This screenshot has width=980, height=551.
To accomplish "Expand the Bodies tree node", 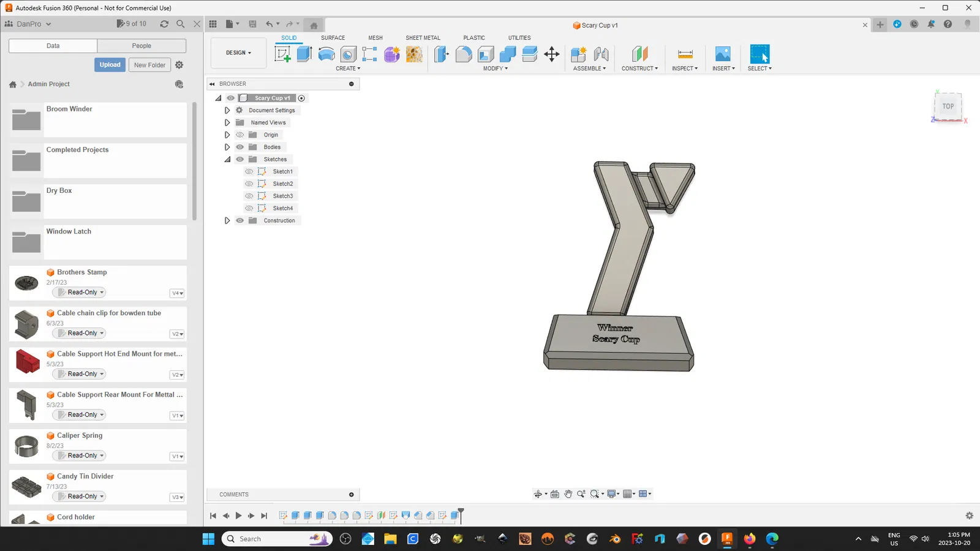I will (x=227, y=147).
